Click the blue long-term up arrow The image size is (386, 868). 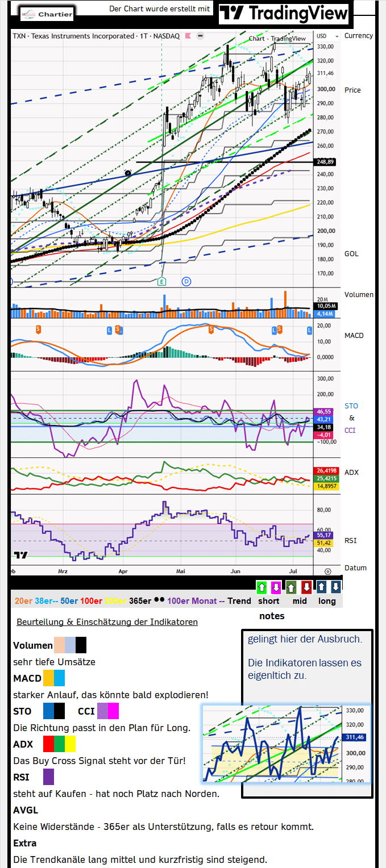[x=321, y=587]
